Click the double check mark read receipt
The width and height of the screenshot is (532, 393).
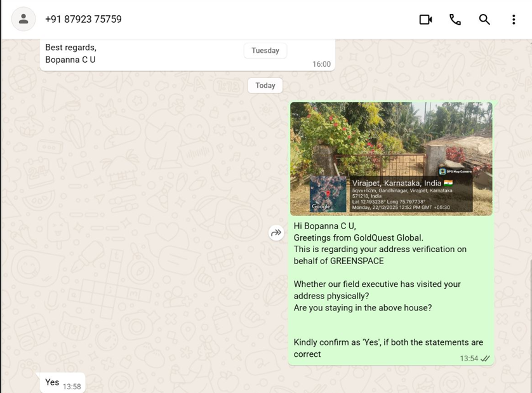tap(486, 359)
